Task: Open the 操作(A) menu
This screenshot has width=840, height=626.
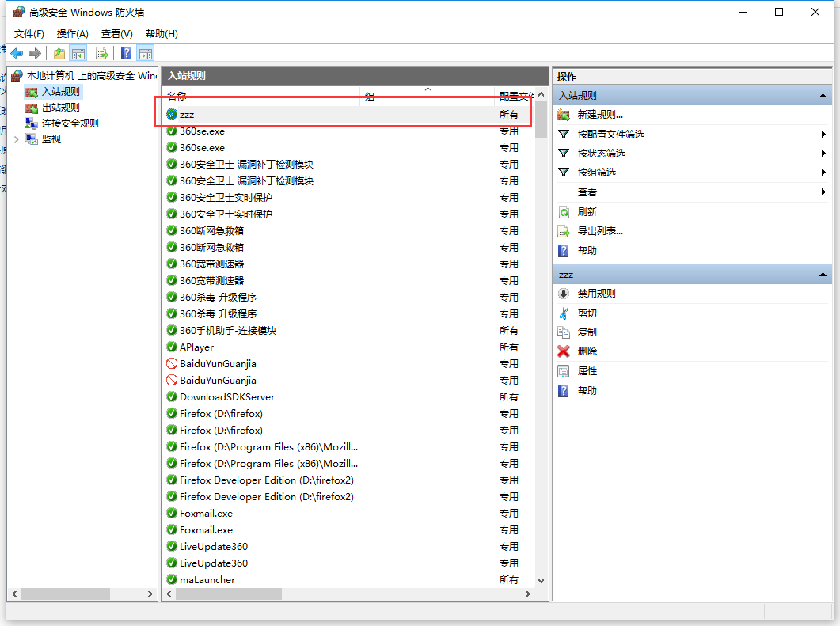Action: [72, 34]
